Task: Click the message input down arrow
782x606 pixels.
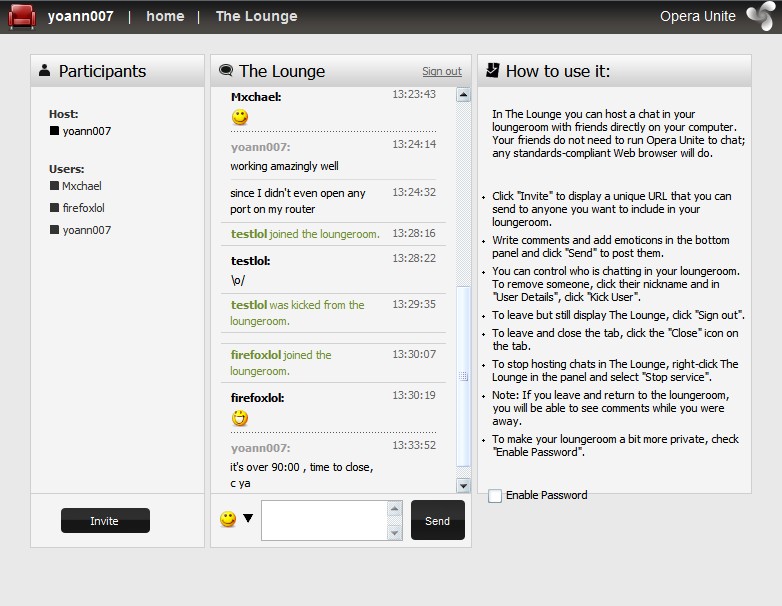Action: pos(394,533)
